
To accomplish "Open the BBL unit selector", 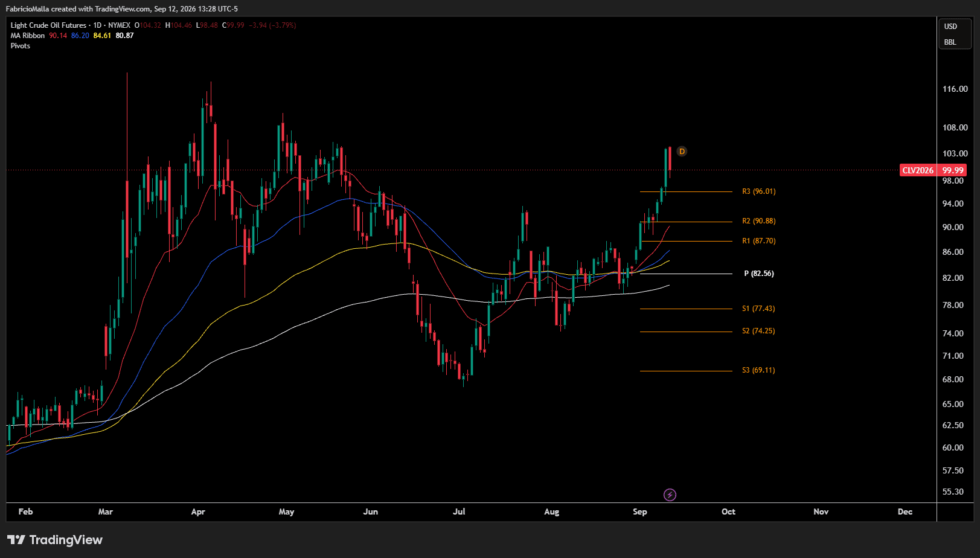I will pyautogui.click(x=950, y=42).
